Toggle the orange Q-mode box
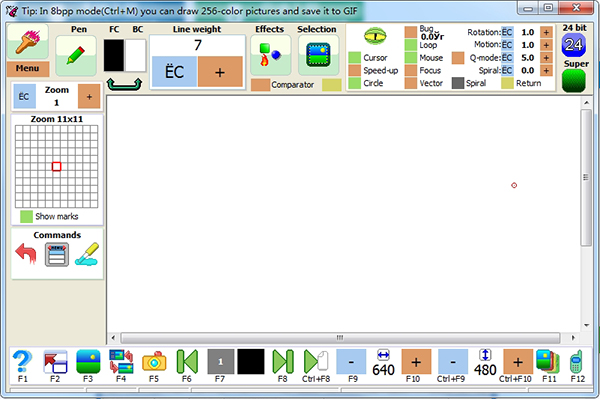Screen dimensions: 600x399 pyautogui.click(x=458, y=58)
